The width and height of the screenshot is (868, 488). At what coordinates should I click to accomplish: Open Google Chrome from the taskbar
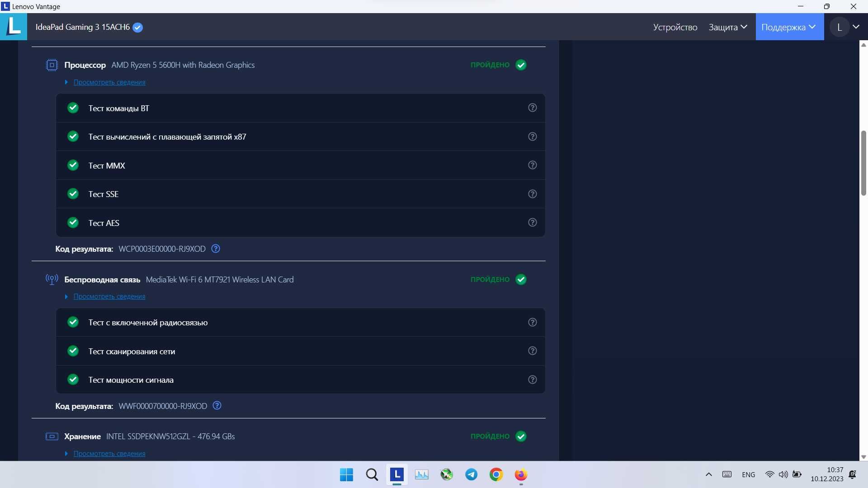496,475
